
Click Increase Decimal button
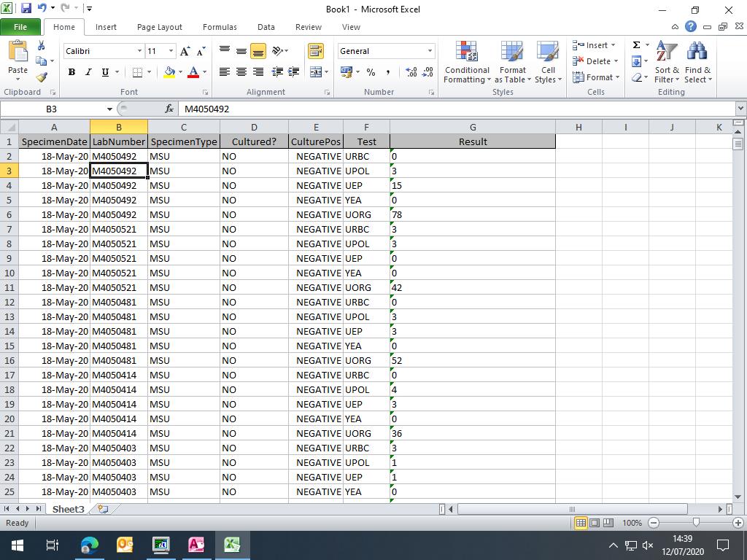[411, 72]
